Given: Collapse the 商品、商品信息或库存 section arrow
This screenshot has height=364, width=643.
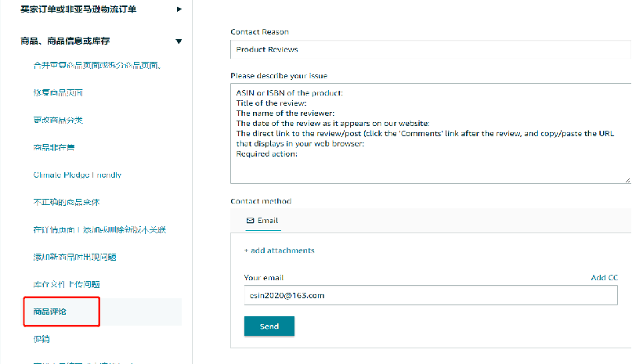Looking at the screenshot, I should click(x=179, y=41).
